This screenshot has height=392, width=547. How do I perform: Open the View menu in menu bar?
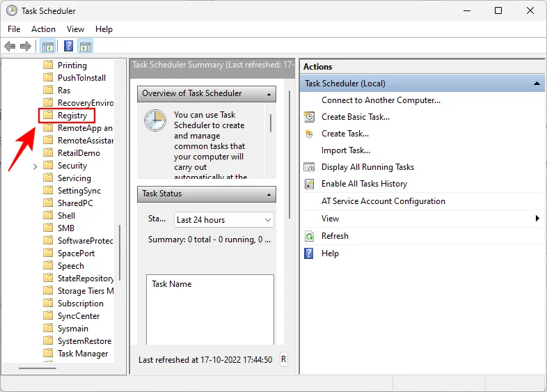[75, 29]
